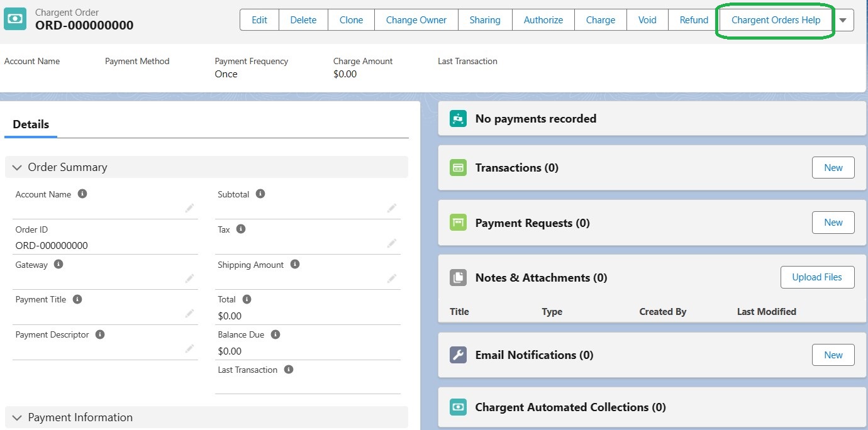Open the Account Name info tooltip icon
Image resolution: width=868 pixels, height=430 pixels.
click(82, 194)
